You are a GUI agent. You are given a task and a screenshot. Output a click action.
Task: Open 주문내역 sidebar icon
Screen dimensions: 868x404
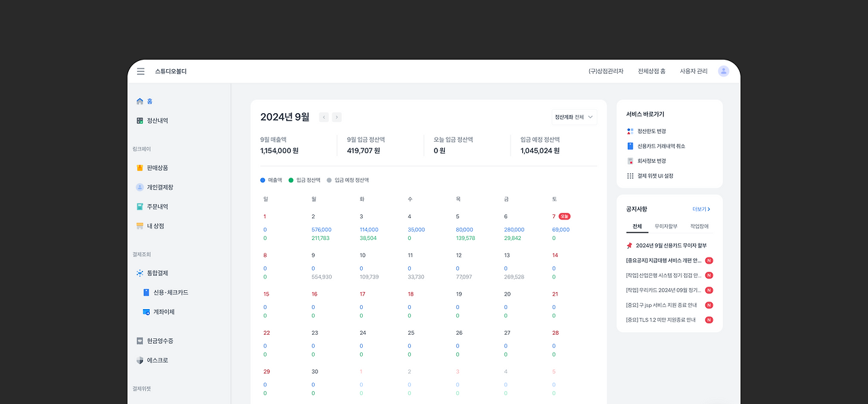point(140,207)
